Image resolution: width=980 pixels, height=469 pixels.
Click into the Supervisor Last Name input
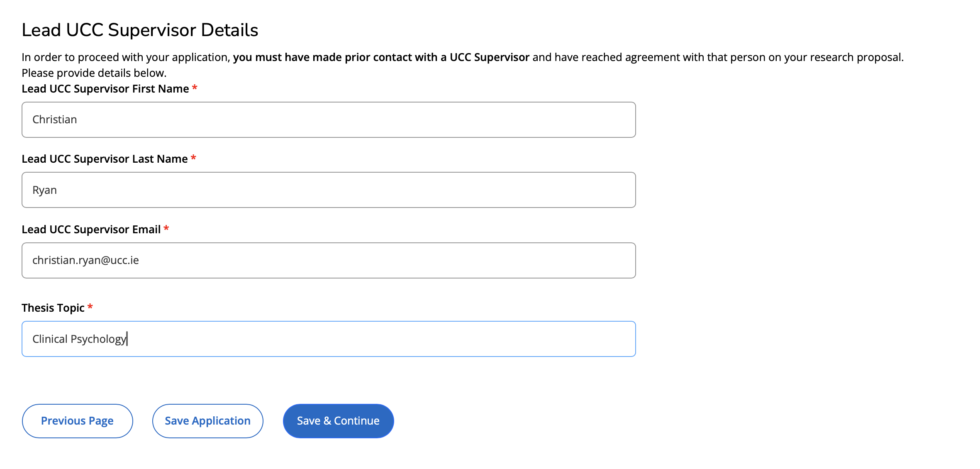[328, 190]
